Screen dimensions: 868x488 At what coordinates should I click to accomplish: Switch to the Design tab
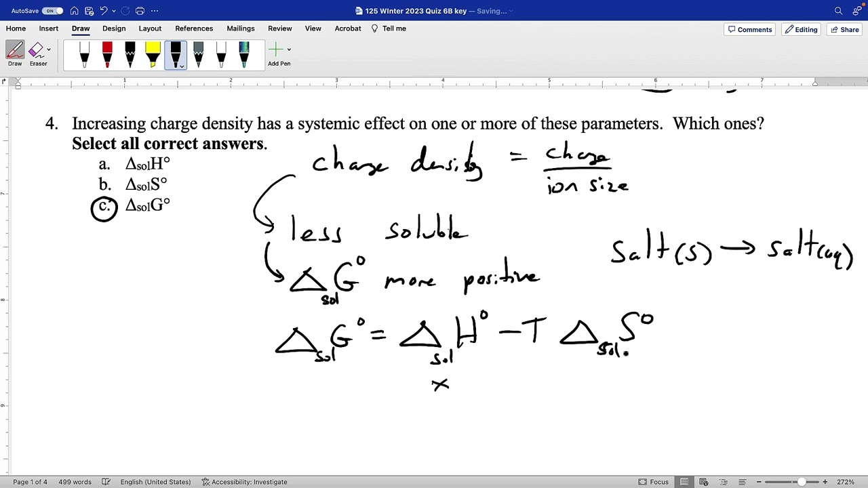tap(114, 28)
